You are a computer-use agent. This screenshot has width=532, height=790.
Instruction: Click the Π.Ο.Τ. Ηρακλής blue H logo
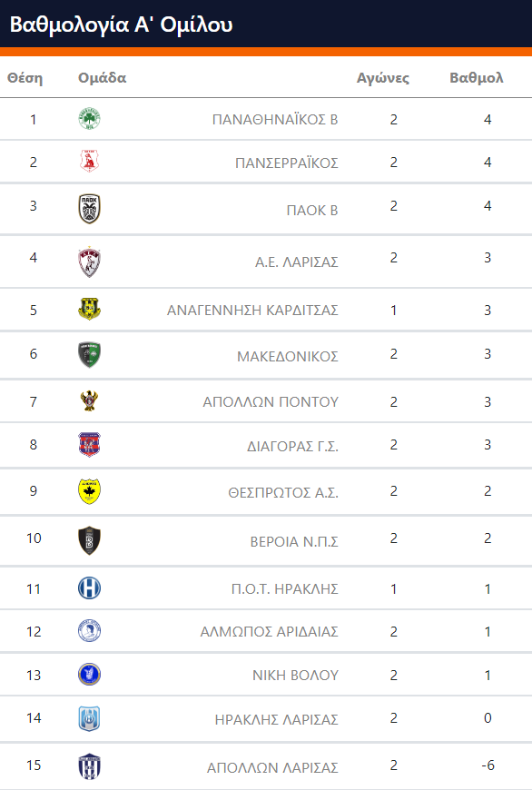(90, 588)
